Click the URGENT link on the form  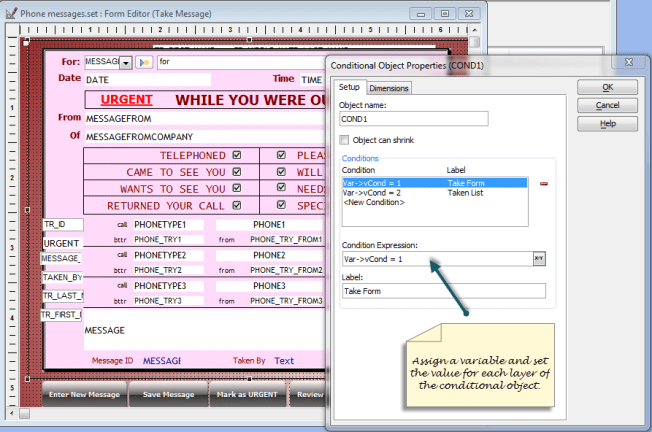127,100
